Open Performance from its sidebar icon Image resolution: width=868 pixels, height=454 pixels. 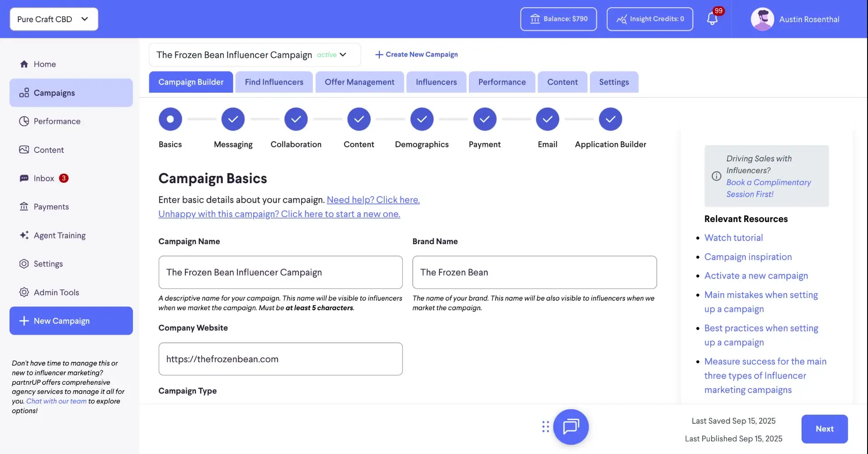coord(24,121)
